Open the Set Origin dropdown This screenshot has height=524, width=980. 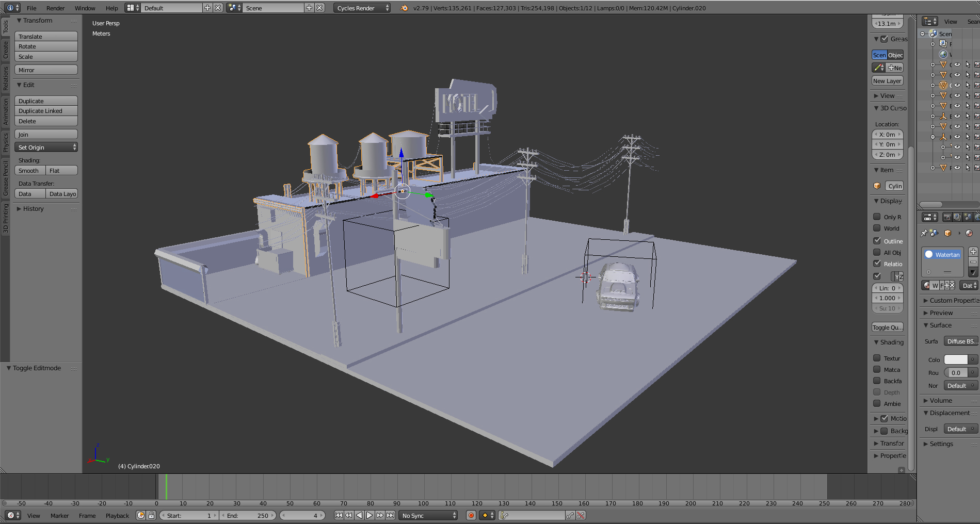click(x=46, y=148)
